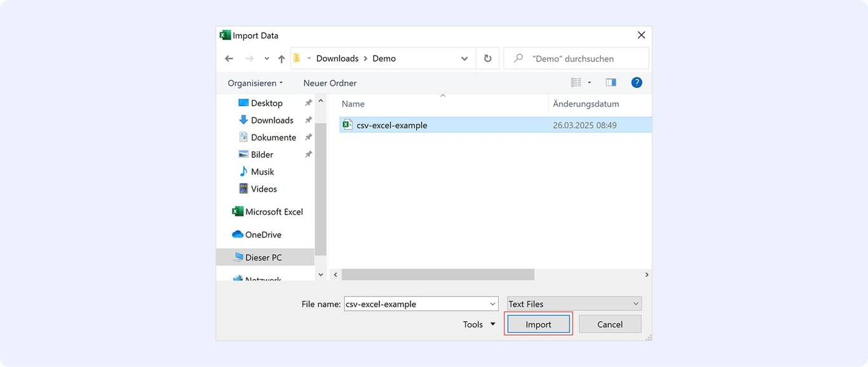Viewport: 868px width, 367px height.
Task: Click the file list horizontal scrollbar thumb
Action: (438, 275)
